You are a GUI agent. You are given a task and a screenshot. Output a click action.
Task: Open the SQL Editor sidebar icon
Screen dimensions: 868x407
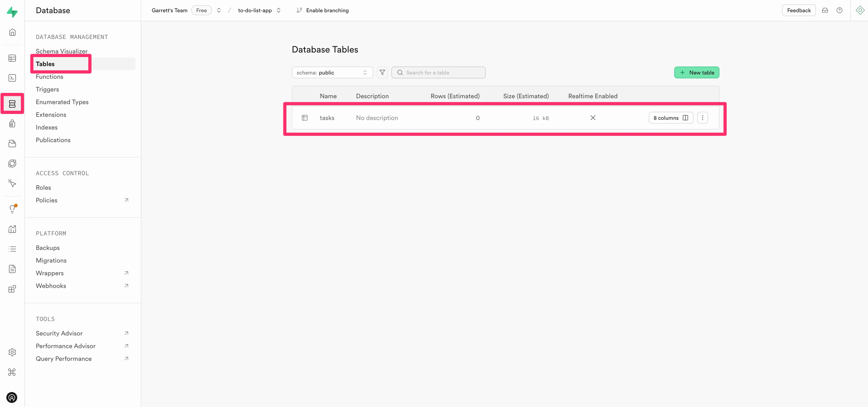pyautogui.click(x=12, y=78)
